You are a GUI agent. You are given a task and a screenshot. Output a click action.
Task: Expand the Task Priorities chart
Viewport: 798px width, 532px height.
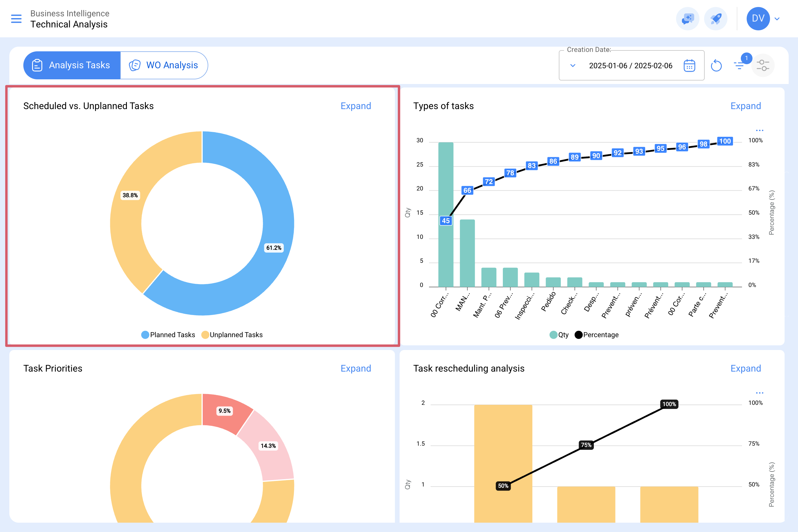coord(356,368)
